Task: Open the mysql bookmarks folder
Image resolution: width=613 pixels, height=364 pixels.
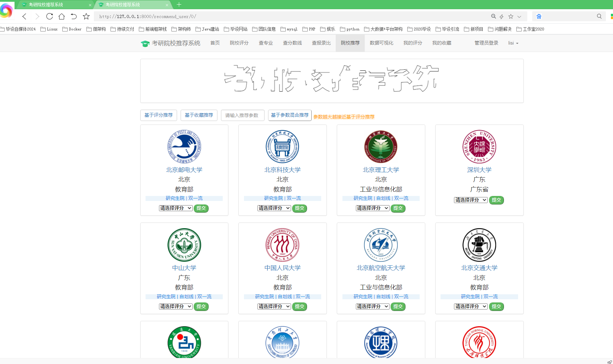Action: pyautogui.click(x=289, y=29)
